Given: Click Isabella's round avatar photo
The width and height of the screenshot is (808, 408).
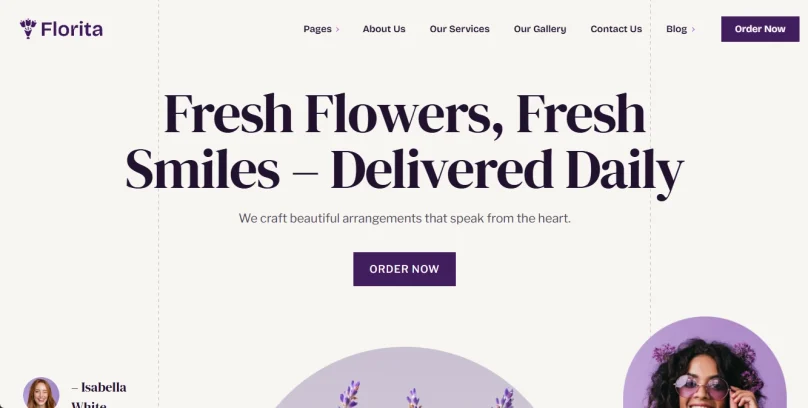Looking at the screenshot, I should (x=41, y=393).
